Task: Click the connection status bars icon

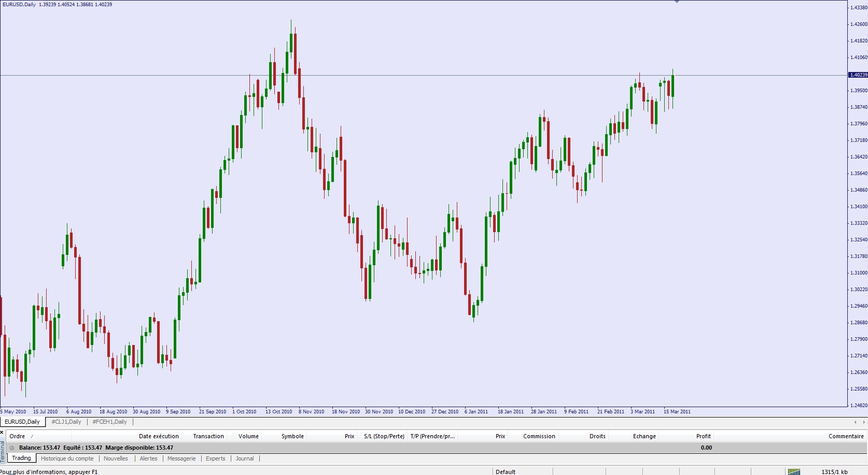Action: [794, 471]
